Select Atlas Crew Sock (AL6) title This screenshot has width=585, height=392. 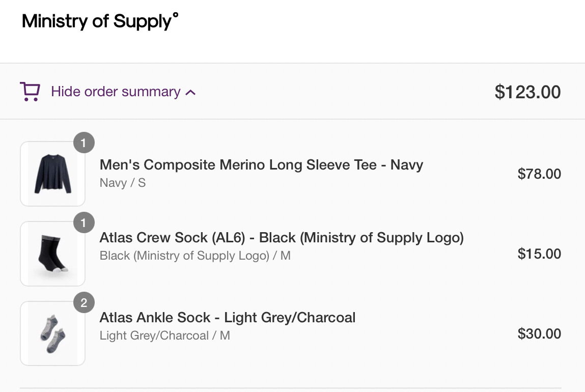pos(282,238)
